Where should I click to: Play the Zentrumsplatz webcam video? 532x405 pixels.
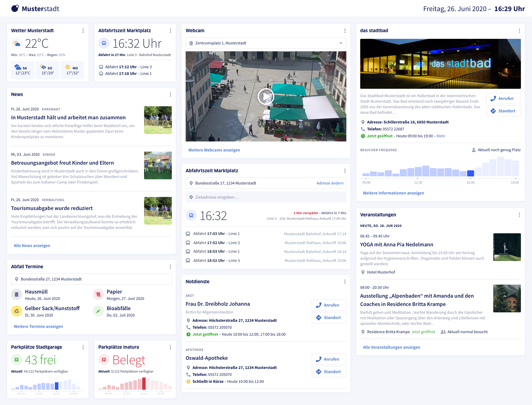(266, 96)
